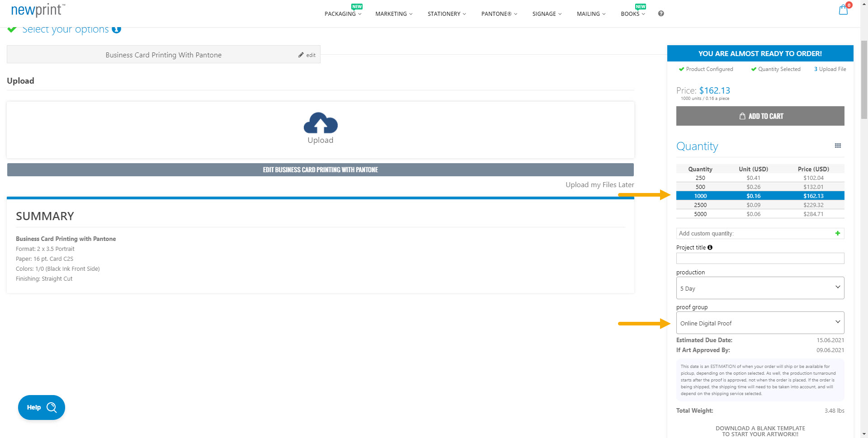Click the Quantity Selected step indicator
This screenshot has height=438, width=868.
point(776,69)
